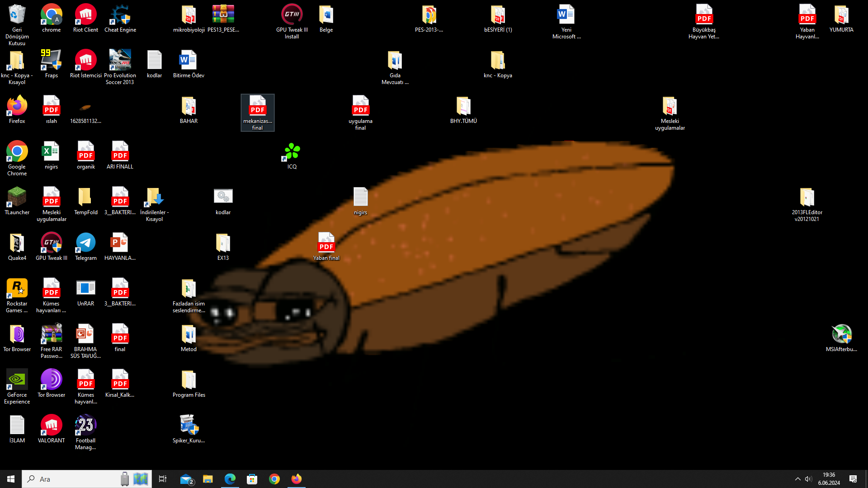868x488 pixels.
Task: Show hidden system tray icons
Action: [798, 479]
